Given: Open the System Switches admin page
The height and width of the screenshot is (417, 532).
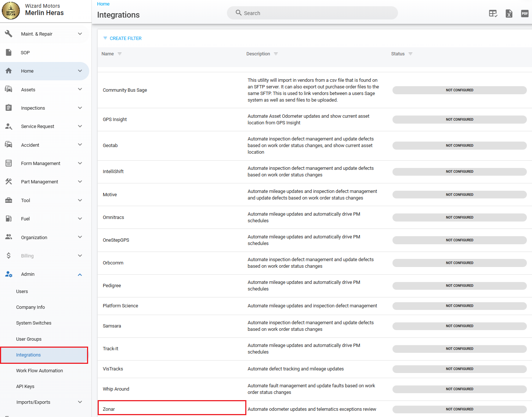Looking at the screenshot, I should coord(34,323).
